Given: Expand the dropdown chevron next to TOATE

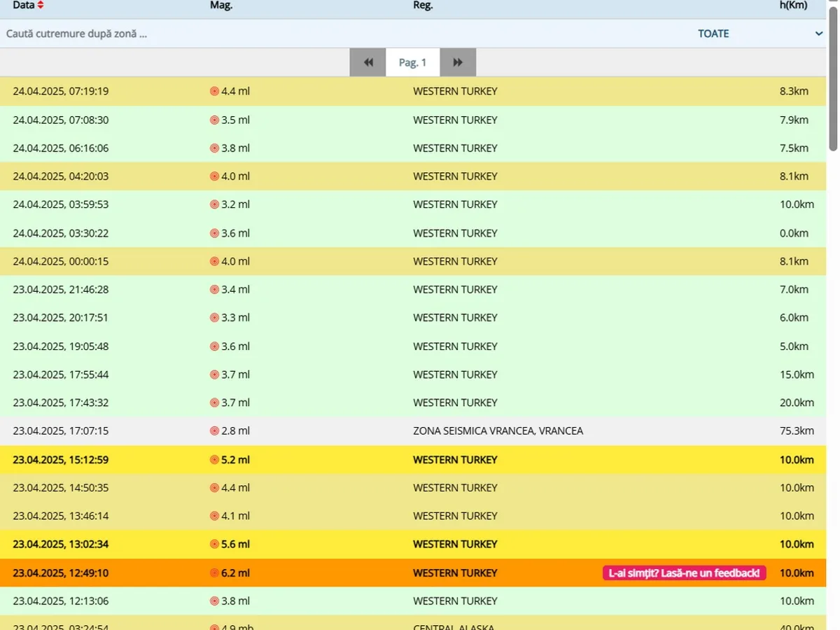Looking at the screenshot, I should (818, 34).
